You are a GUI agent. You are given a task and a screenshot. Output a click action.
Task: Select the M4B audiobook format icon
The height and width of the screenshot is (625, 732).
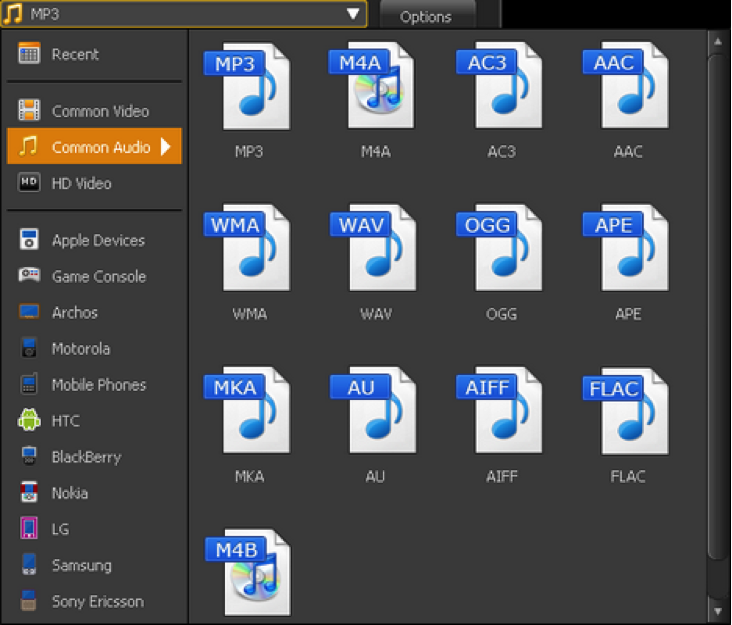click(248, 573)
